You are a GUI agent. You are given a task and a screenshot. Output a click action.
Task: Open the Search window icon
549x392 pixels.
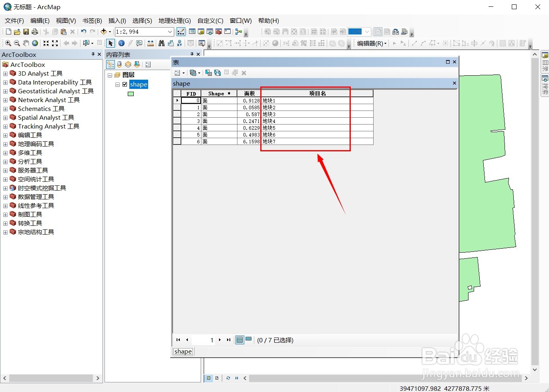click(x=210, y=32)
